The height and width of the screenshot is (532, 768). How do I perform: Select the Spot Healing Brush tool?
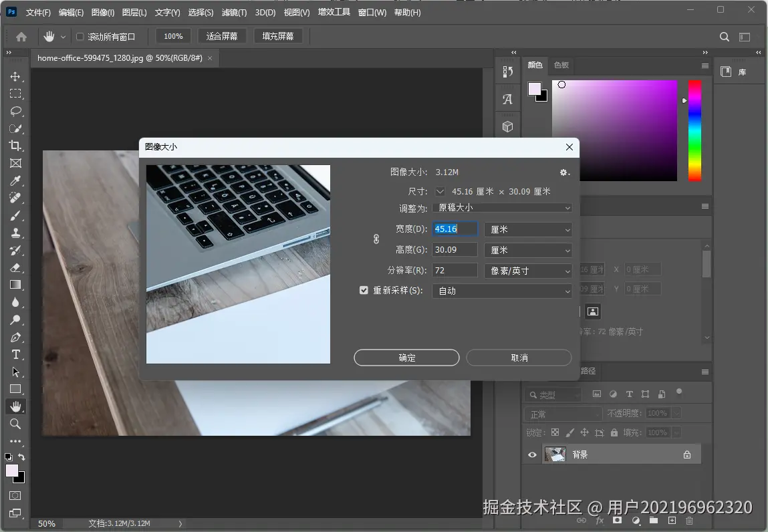(x=15, y=198)
